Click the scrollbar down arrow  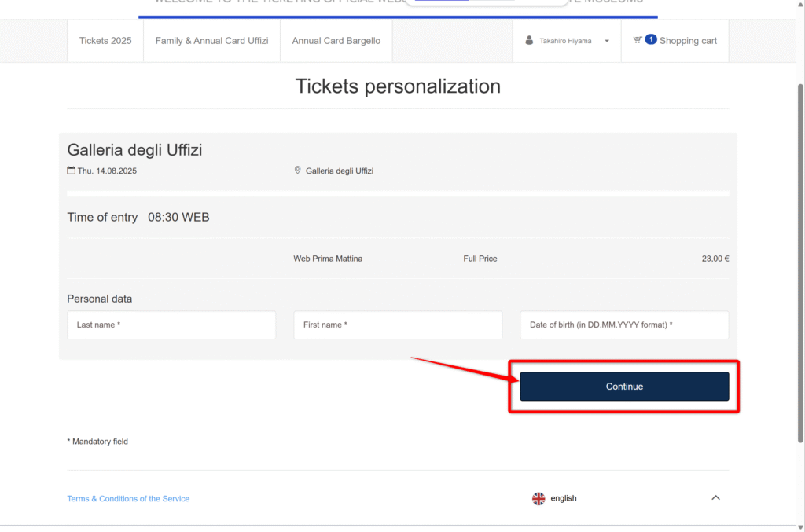800,526
